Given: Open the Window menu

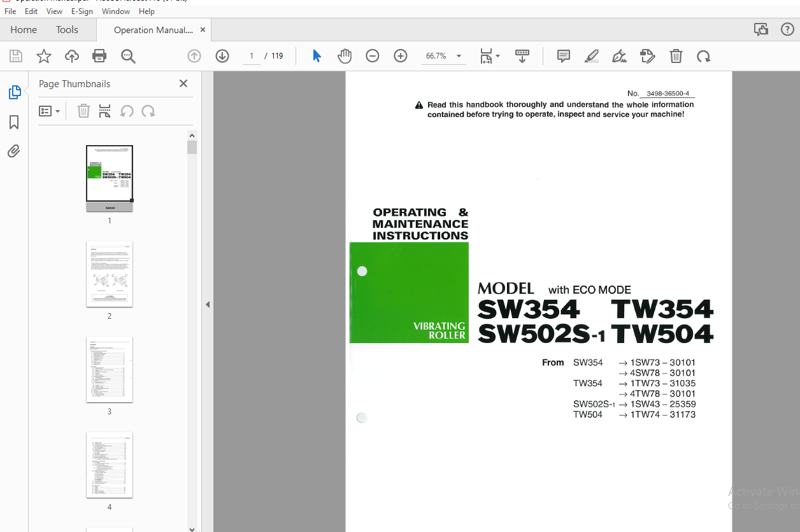Looking at the screenshot, I should 116,11.
